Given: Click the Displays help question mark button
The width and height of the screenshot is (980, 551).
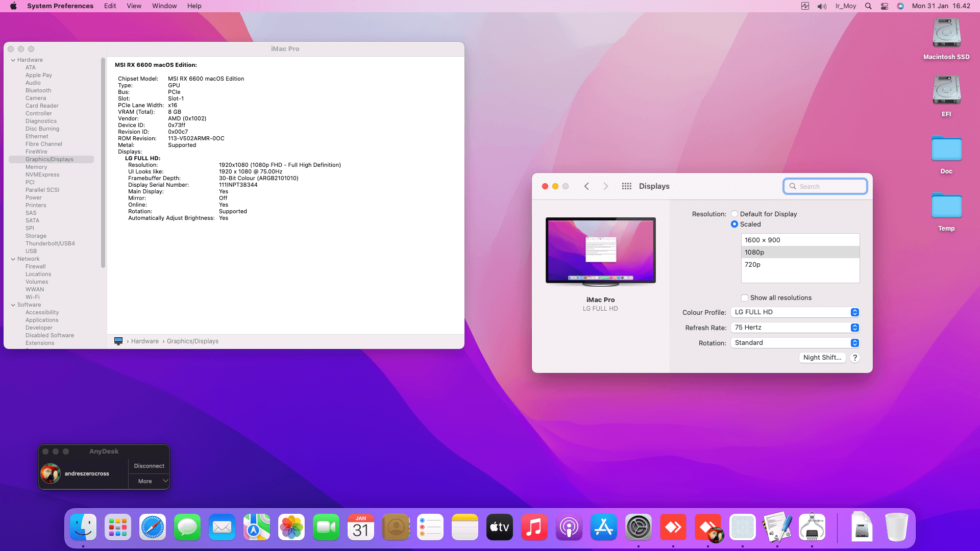Looking at the screenshot, I should click(855, 358).
